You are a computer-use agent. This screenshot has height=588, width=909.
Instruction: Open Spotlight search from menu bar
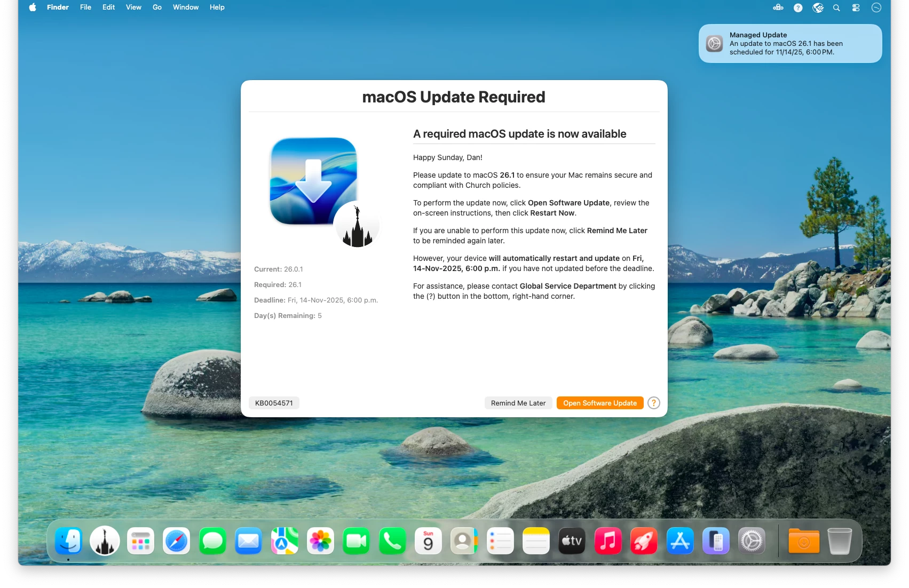(836, 7)
